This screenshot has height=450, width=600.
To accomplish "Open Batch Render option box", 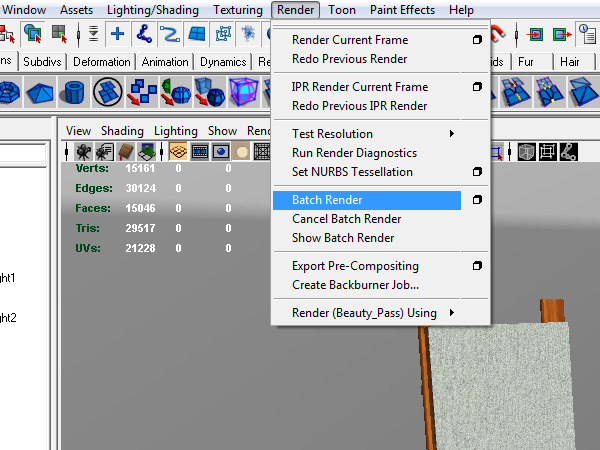I will 477,200.
